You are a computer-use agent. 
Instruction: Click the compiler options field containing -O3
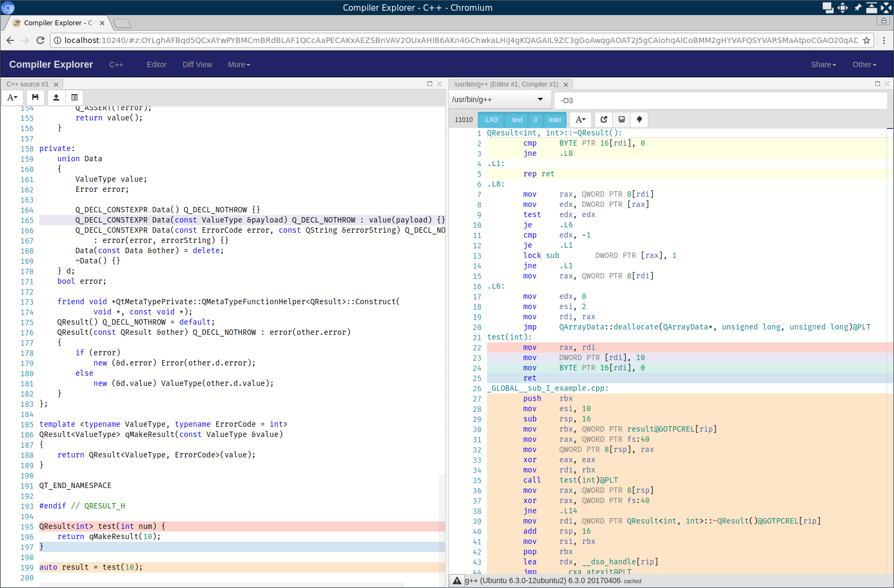tap(720, 101)
